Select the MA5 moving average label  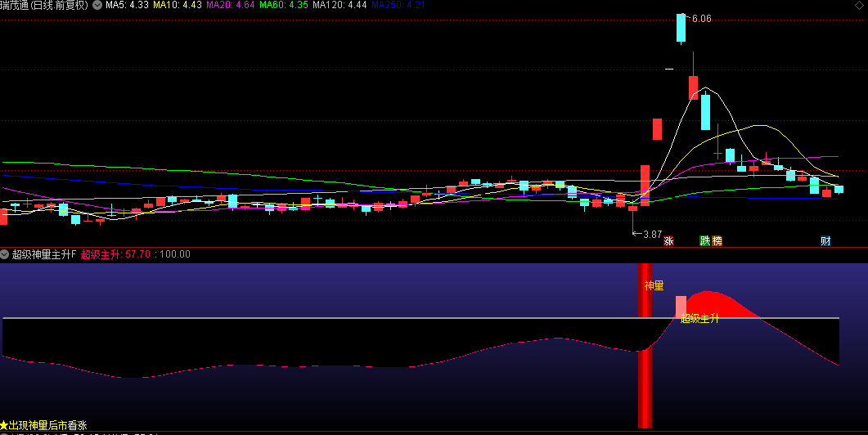[x=127, y=5]
